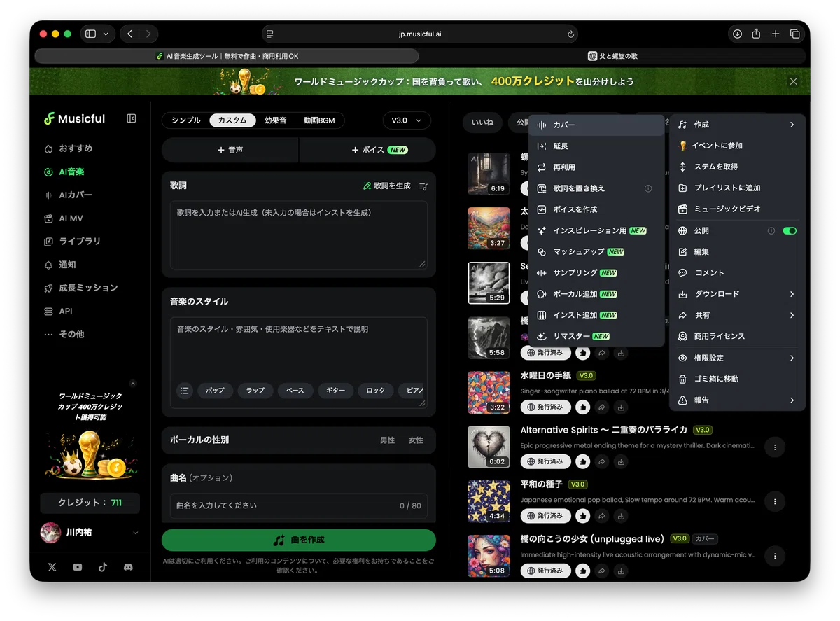Open 成長ミッション page
Screen dimensions: 840x621
[88, 288]
